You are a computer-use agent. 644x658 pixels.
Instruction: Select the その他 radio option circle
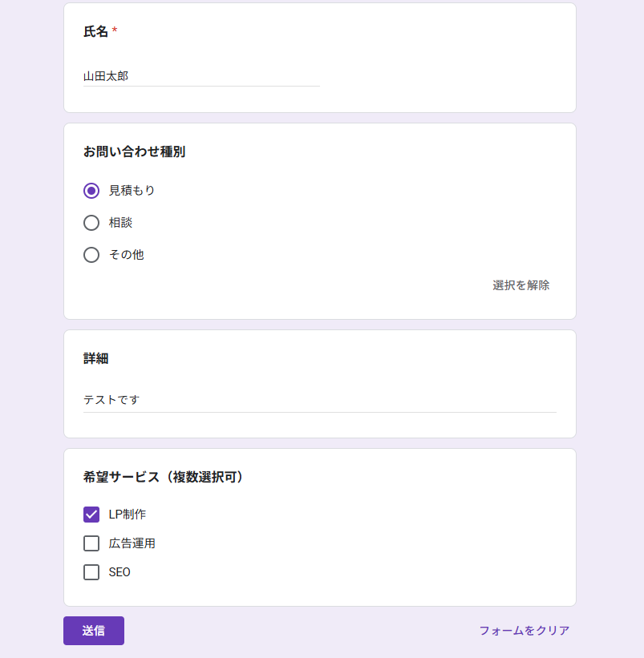tap(91, 255)
